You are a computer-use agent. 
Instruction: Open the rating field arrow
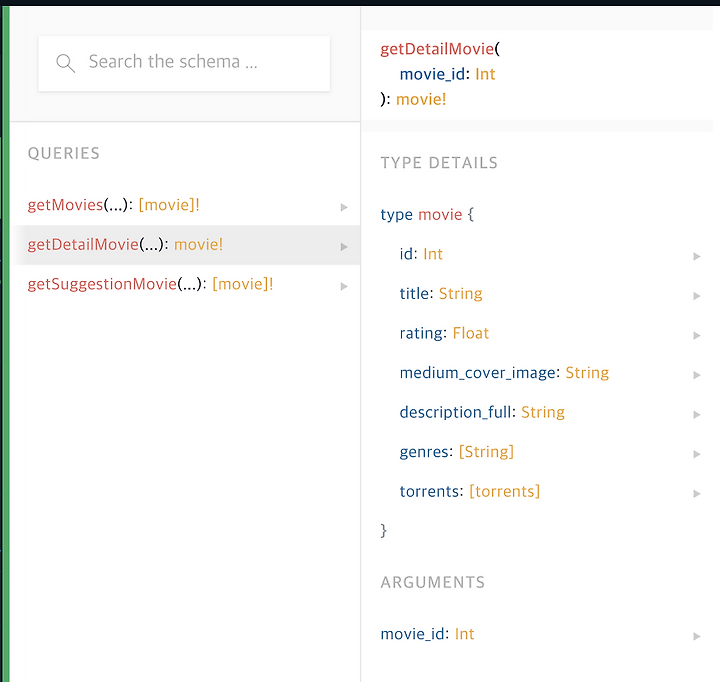click(697, 335)
